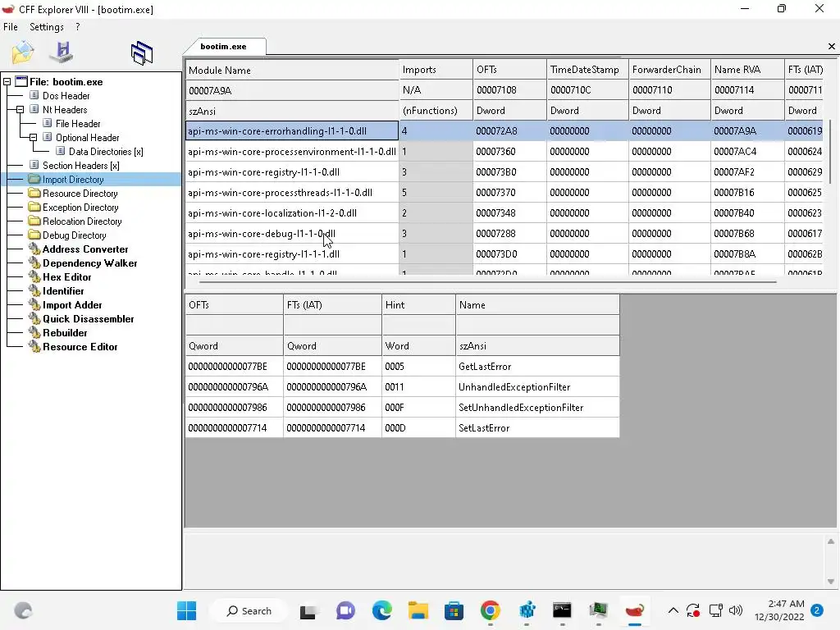Show hidden system tray icons
Screen dimensions: 840x630
point(673,610)
